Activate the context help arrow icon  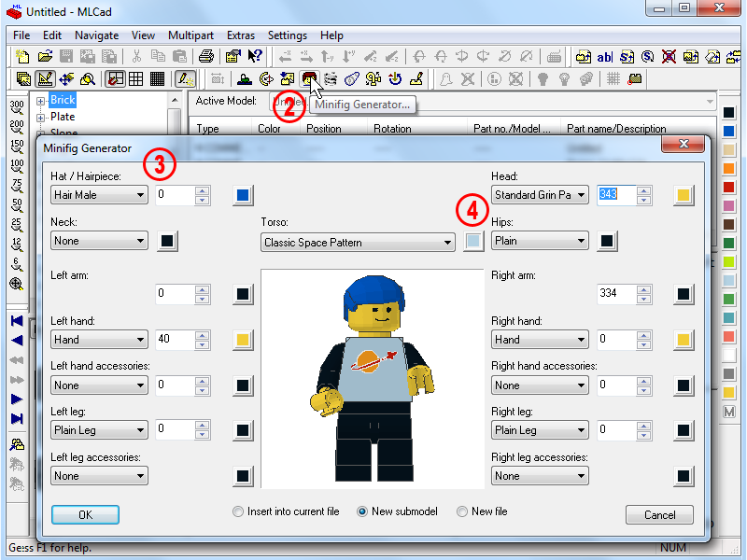click(x=255, y=57)
